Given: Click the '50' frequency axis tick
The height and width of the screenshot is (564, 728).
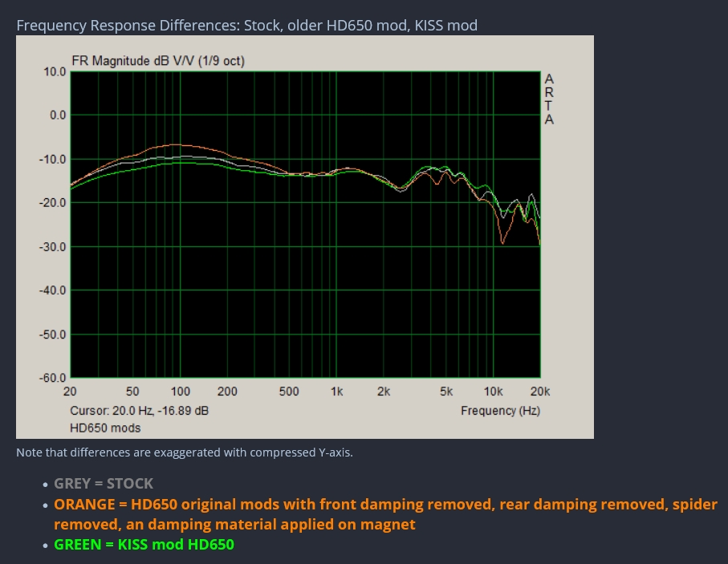Looking at the screenshot, I should coord(132,392).
